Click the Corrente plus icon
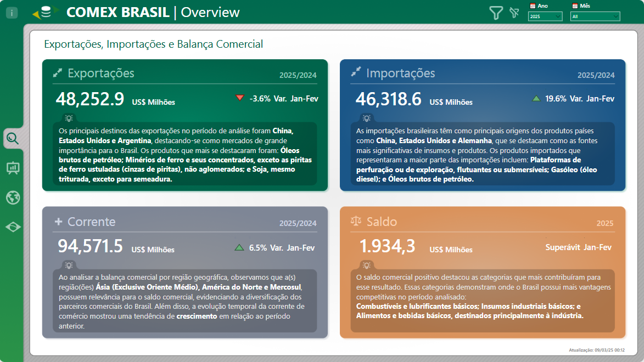The image size is (644, 362). click(x=58, y=222)
